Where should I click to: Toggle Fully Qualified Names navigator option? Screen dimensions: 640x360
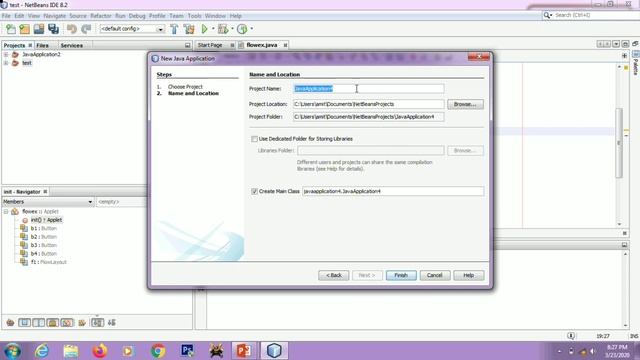pyautogui.click(x=82, y=322)
